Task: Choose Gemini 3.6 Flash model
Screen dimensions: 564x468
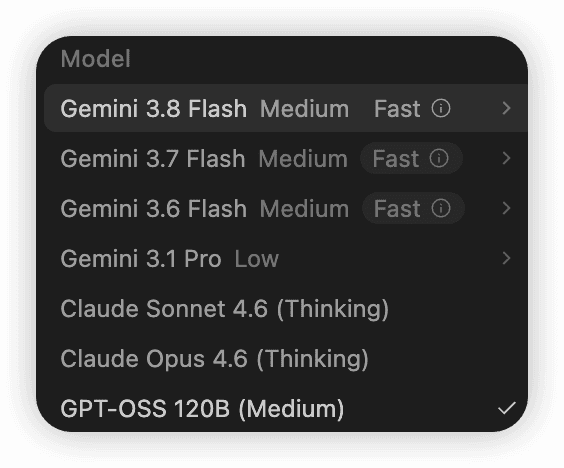Action: [286, 208]
